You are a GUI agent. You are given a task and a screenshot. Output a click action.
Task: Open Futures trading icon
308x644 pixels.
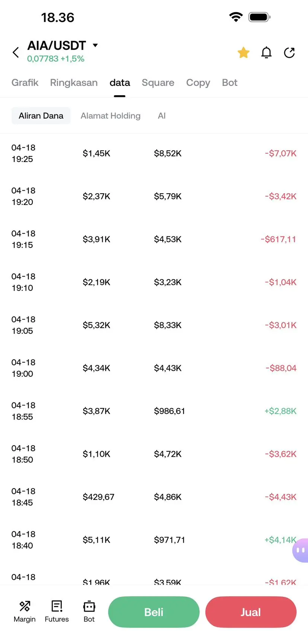coord(57,611)
